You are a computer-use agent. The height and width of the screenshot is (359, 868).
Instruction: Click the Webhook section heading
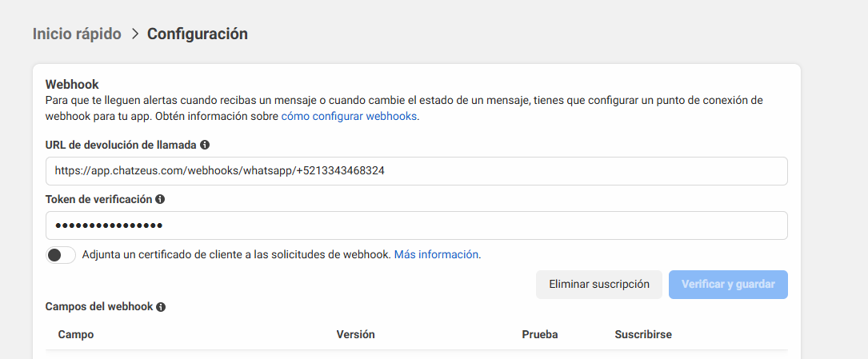71,84
